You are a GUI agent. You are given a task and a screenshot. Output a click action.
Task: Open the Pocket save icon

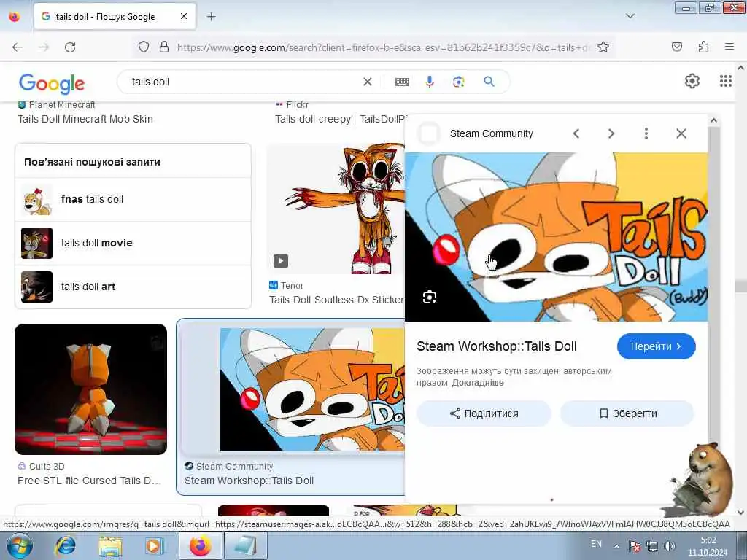676,47
